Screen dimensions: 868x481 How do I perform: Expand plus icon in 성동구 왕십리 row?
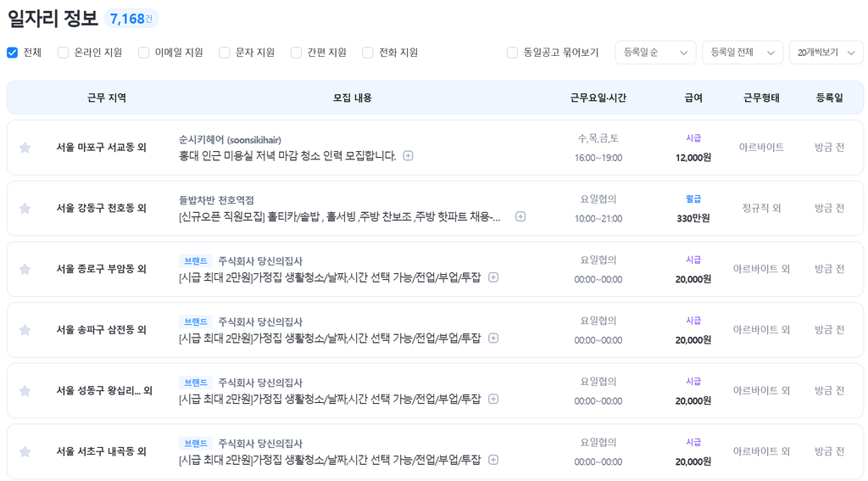pyautogui.click(x=493, y=399)
